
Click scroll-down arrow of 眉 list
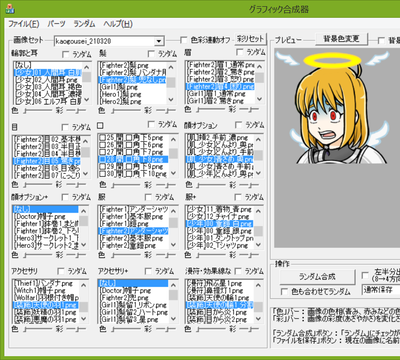(x=259, y=99)
